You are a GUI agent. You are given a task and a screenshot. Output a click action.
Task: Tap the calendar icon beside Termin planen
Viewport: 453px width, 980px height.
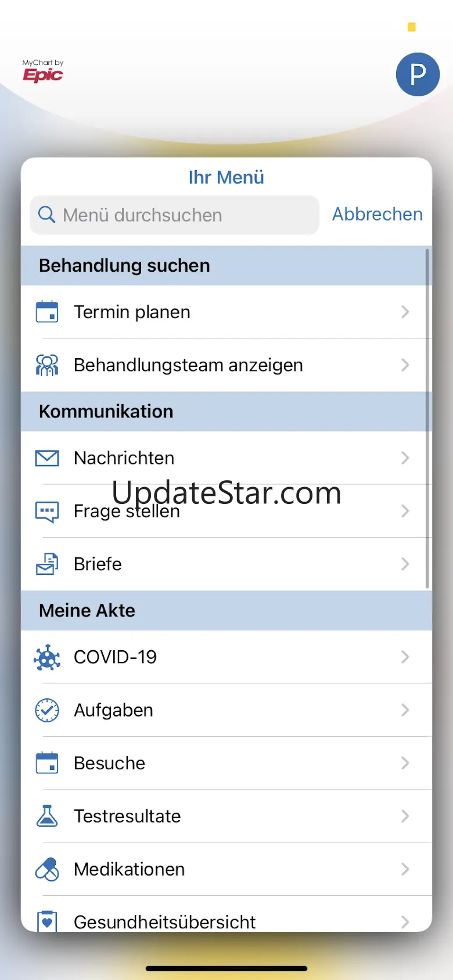[47, 312]
